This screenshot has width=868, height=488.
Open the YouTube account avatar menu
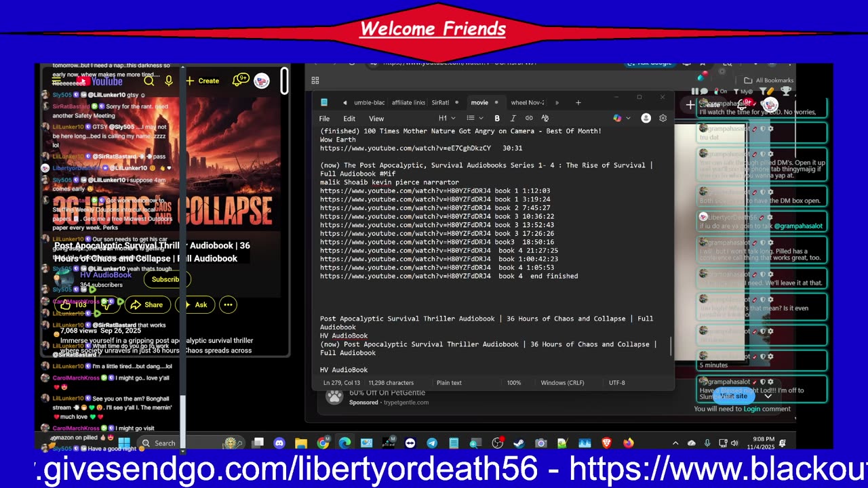262,81
